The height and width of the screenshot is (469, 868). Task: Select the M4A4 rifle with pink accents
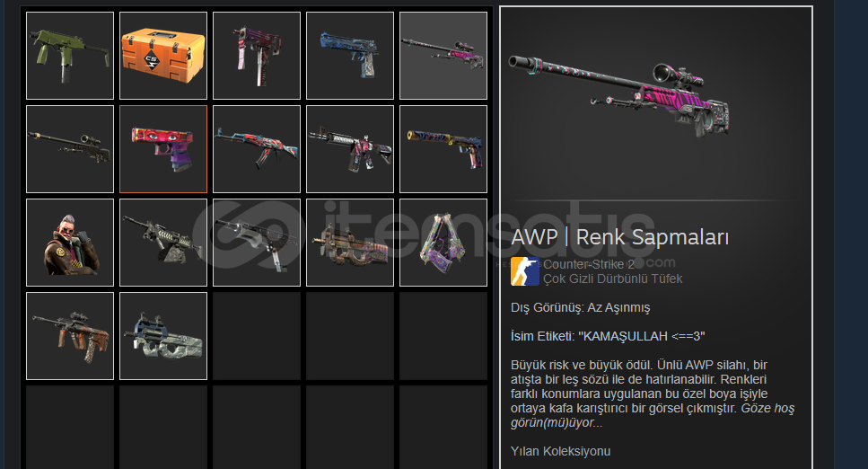tap(350, 149)
